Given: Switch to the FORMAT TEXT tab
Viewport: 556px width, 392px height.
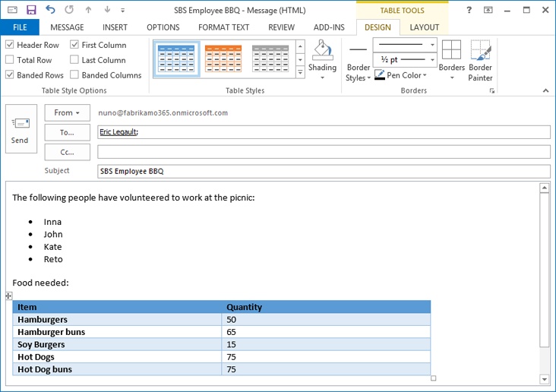Looking at the screenshot, I should (224, 27).
